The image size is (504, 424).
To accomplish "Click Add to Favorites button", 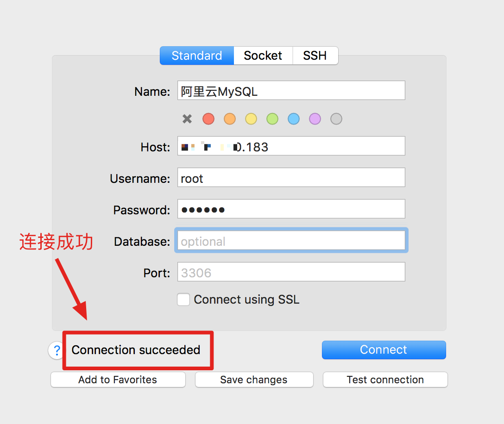I will click(x=118, y=380).
